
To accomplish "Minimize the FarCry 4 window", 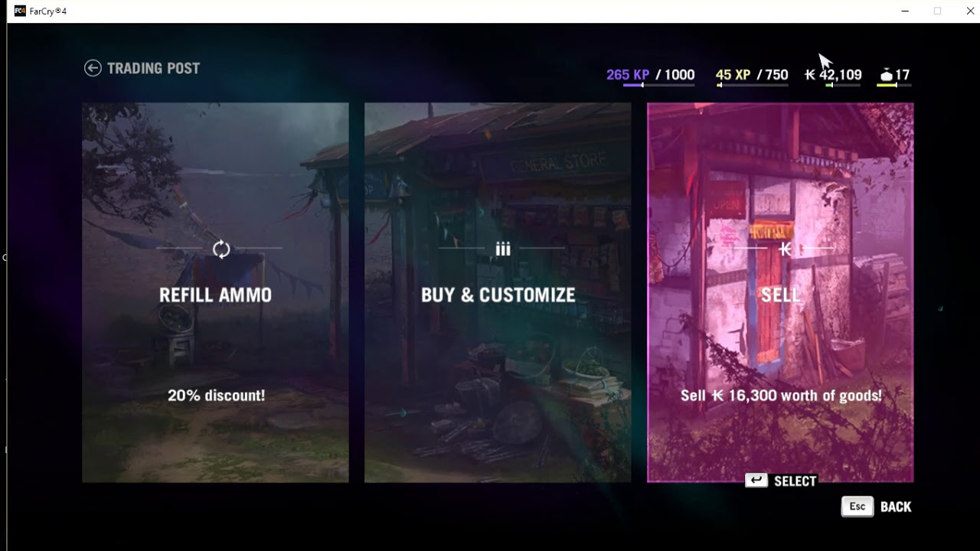I will 906,11.
